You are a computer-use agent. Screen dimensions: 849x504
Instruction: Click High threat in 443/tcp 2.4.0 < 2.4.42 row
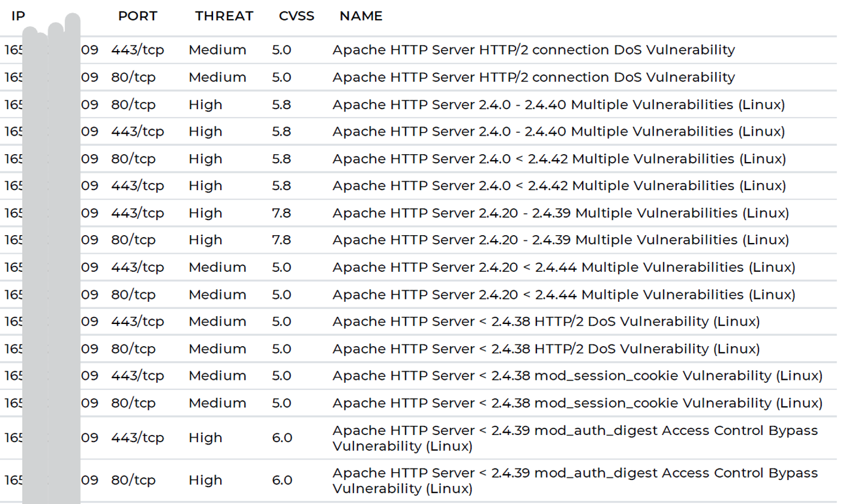[x=206, y=186]
